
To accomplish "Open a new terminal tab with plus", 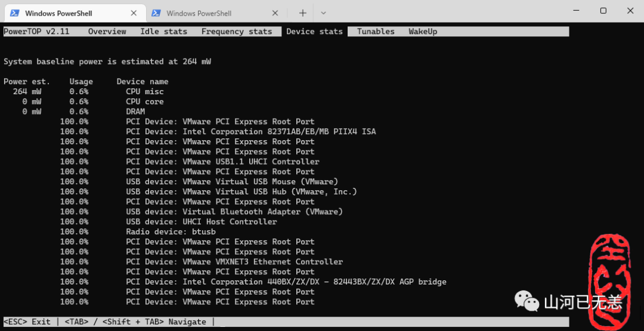I will (303, 13).
